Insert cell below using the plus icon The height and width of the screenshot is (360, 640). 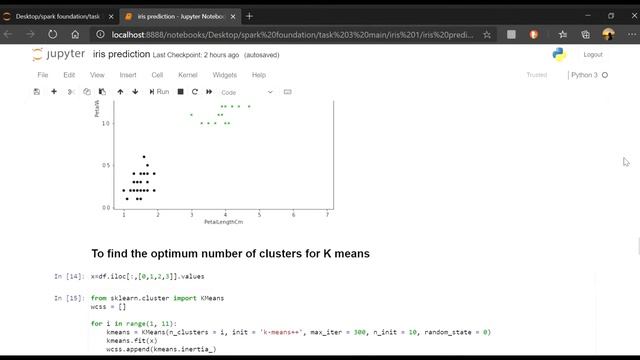(x=54, y=92)
